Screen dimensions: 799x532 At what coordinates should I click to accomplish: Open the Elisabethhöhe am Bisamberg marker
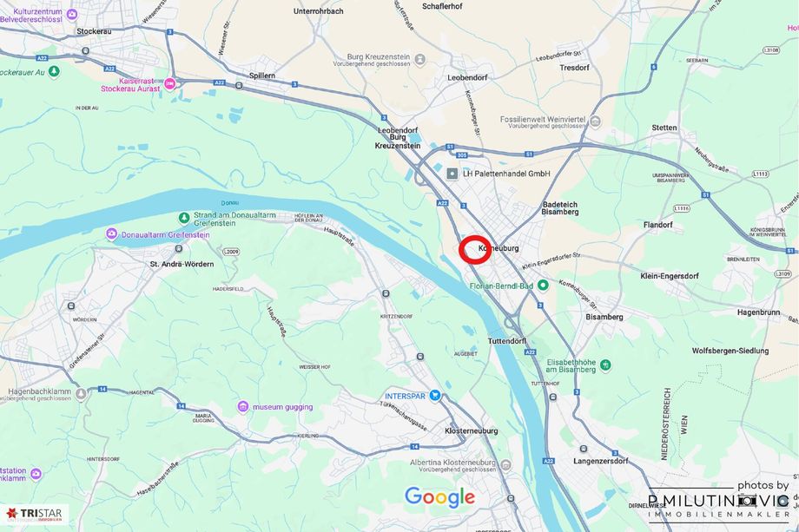pos(605,365)
